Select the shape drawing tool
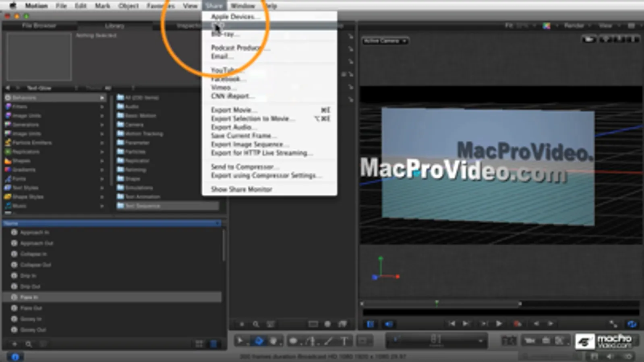The image size is (644, 362). pyautogui.click(x=294, y=341)
